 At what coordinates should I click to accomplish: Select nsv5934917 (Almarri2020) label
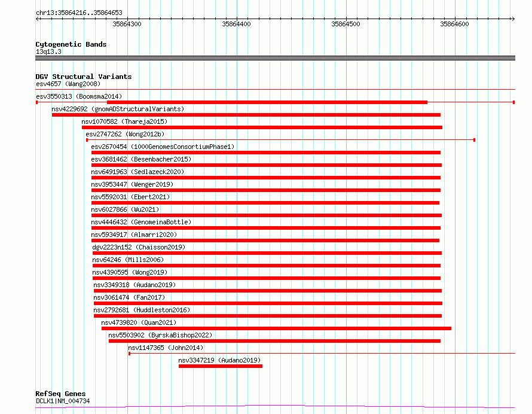tap(134, 235)
